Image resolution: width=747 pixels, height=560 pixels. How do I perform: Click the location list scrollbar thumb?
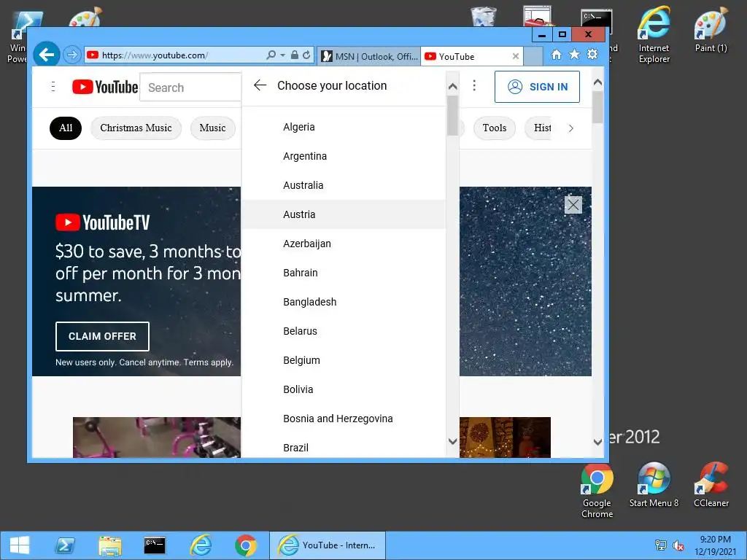point(452,116)
